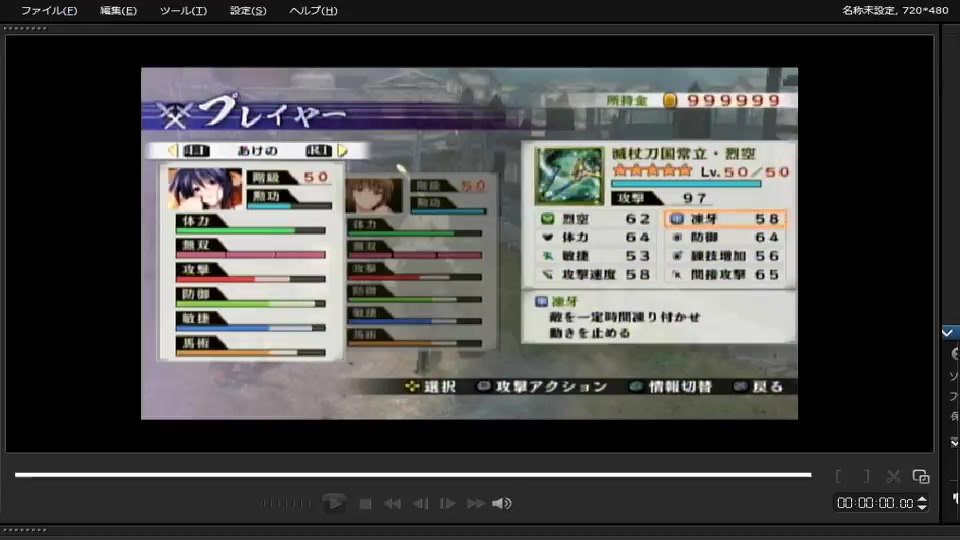Click the enlarge preview window icon

[x=921, y=476]
